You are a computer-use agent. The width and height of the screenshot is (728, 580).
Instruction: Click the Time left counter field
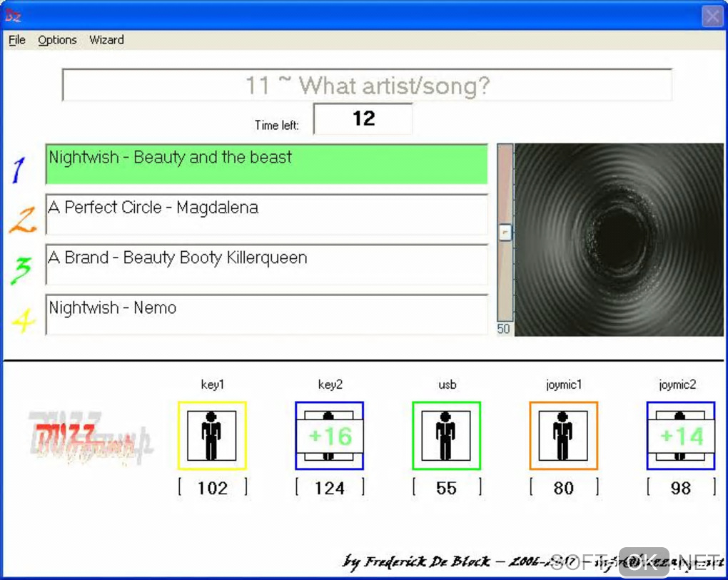(363, 119)
